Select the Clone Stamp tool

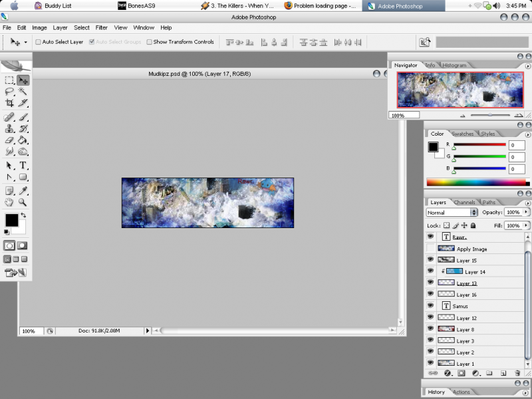click(9, 129)
